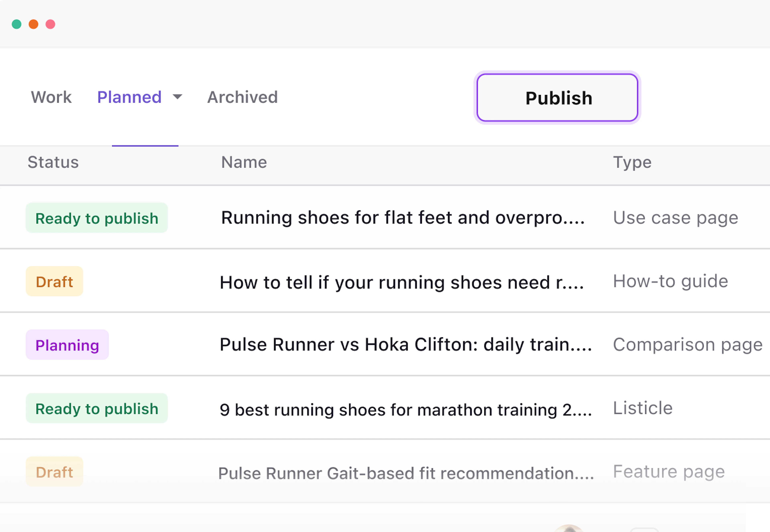This screenshot has height=532, width=770.
Task: Expand the Planned tab dropdown arrow
Action: click(177, 97)
